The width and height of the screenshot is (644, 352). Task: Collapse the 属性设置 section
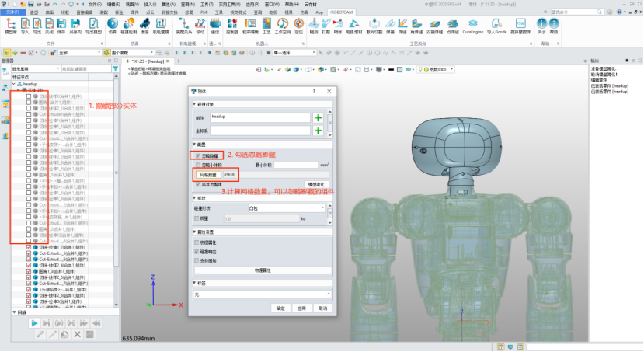click(194, 232)
